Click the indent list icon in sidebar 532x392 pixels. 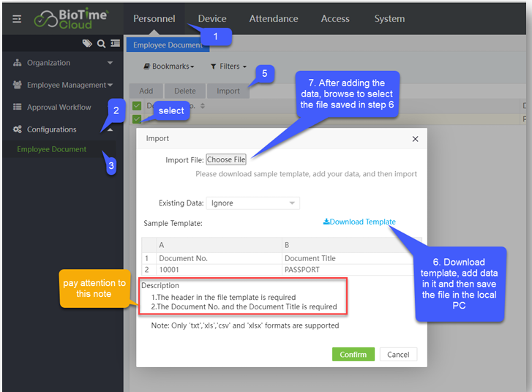tap(115, 44)
